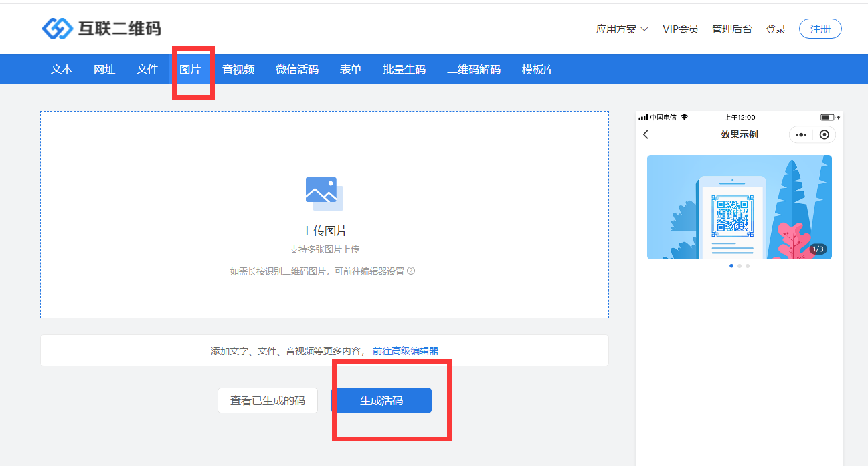Click the help question mark icon

coord(411,271)
